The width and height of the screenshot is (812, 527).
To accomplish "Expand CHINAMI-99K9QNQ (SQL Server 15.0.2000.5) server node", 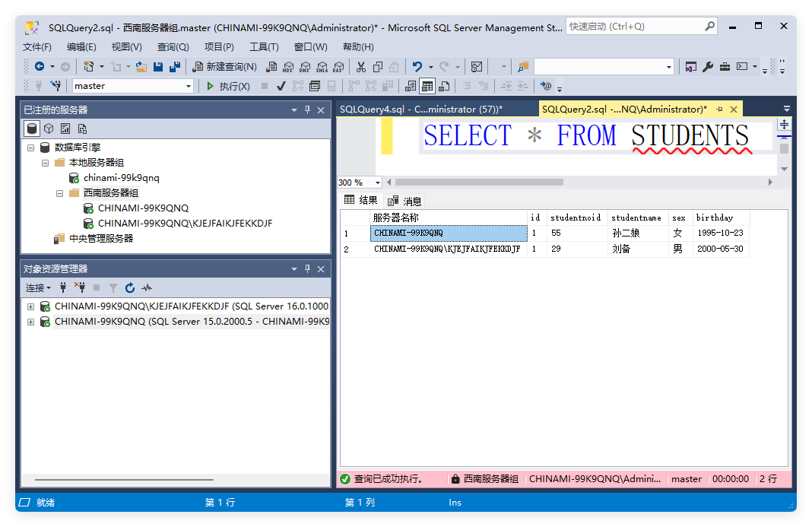I will pos(30,322).
